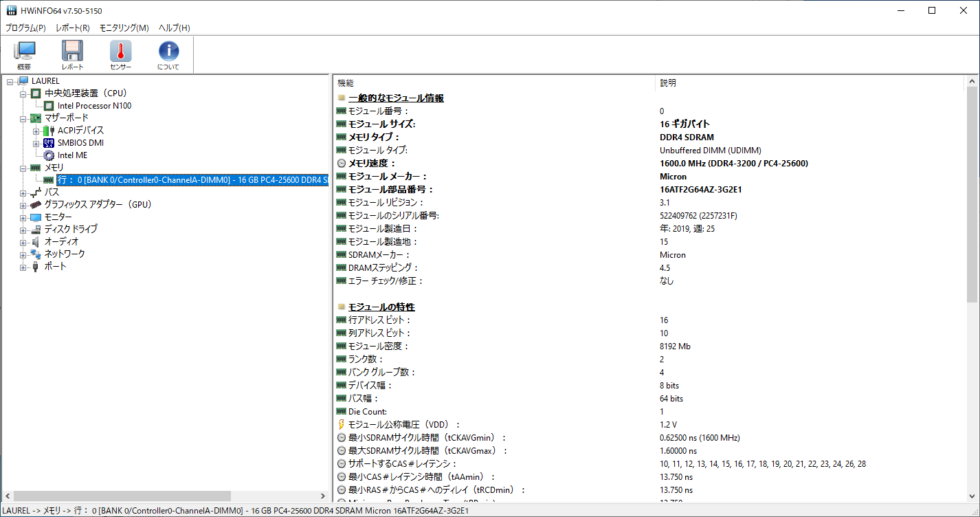Click the tree horizontal scrollbar left arrow

(7, 496)
